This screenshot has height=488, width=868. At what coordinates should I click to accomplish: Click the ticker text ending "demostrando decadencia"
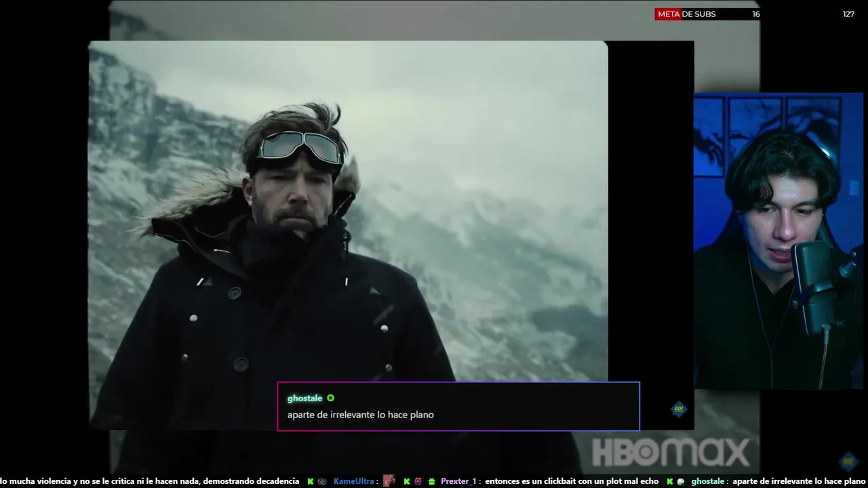pyautogui.click(x=149, y=481)
